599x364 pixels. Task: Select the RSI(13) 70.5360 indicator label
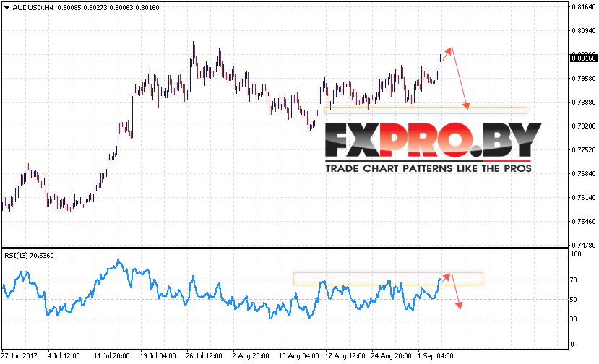(x=30, y=256)
